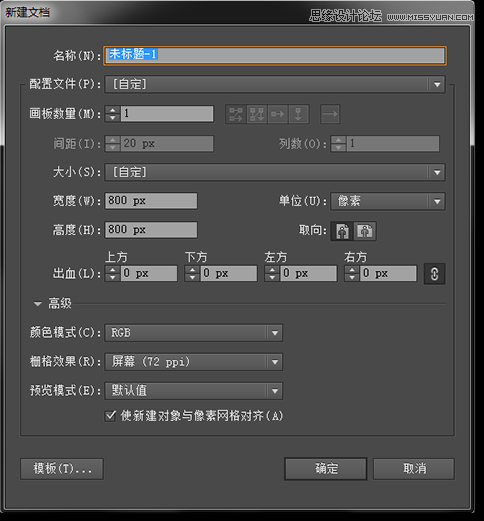Click the right bleed 右方 input field

388,274
